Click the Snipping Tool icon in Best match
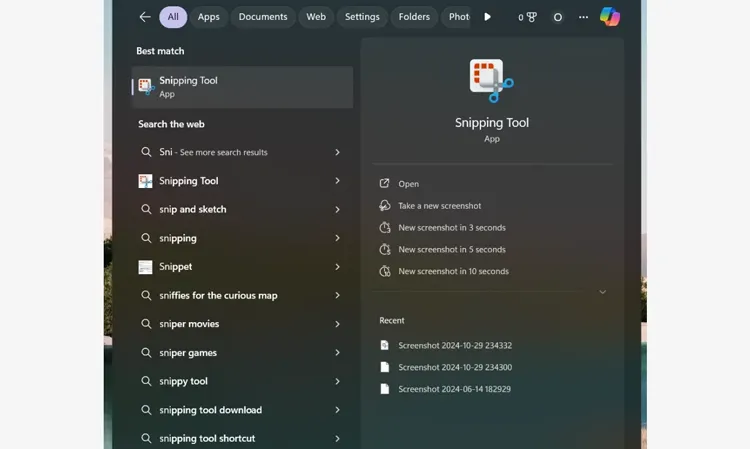750x449 pixels. tap(146, 87)
